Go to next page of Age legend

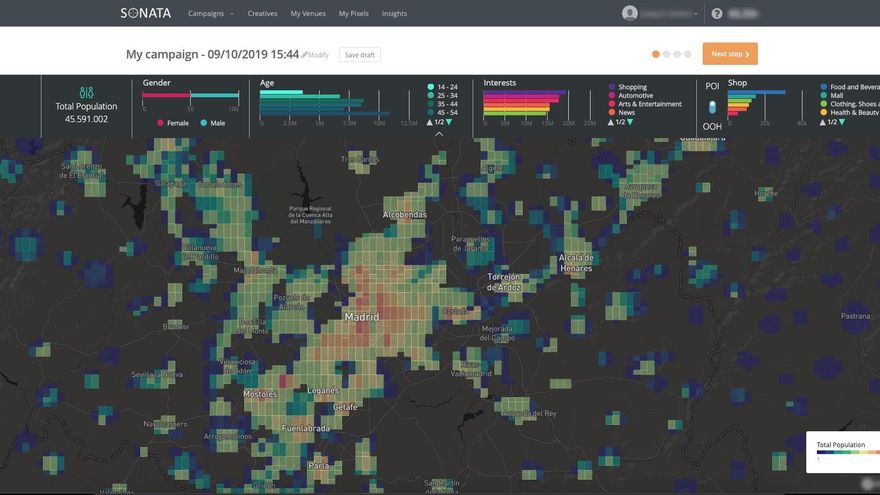tap(451, 122)
